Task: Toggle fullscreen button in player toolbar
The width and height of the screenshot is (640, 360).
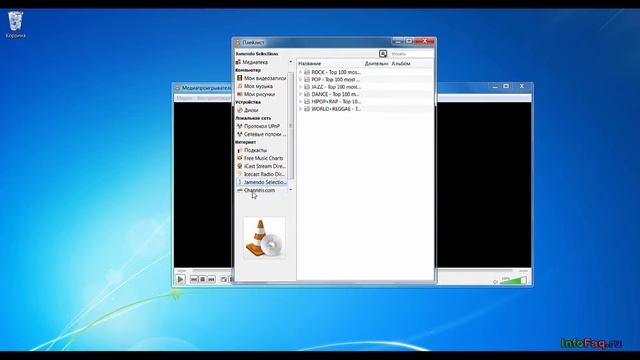Action: tap(224, 279)
